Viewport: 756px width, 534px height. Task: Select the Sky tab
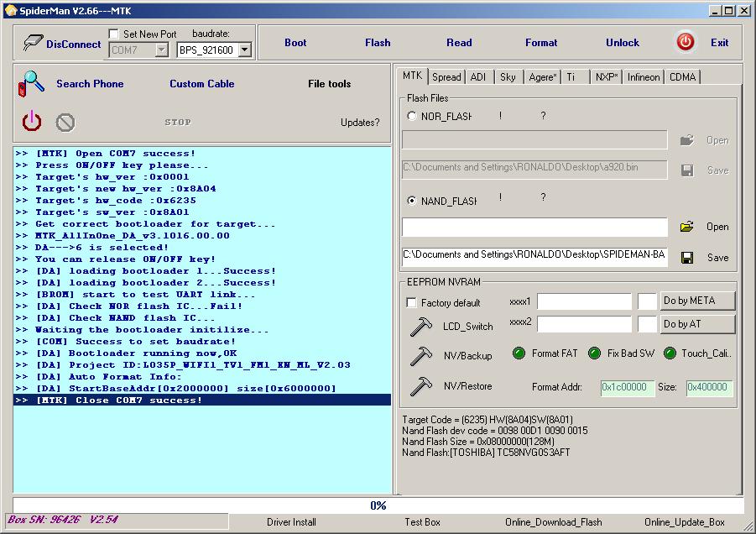click(508, 77)
